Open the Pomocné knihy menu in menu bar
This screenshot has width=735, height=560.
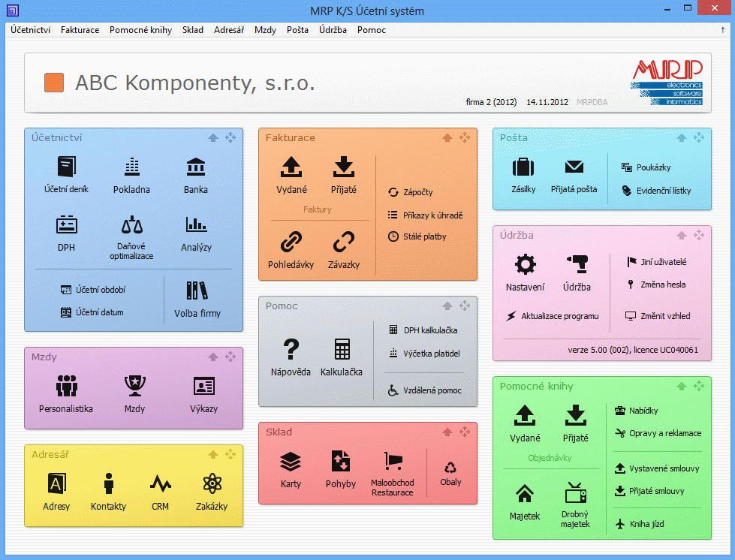click(140, 30)
